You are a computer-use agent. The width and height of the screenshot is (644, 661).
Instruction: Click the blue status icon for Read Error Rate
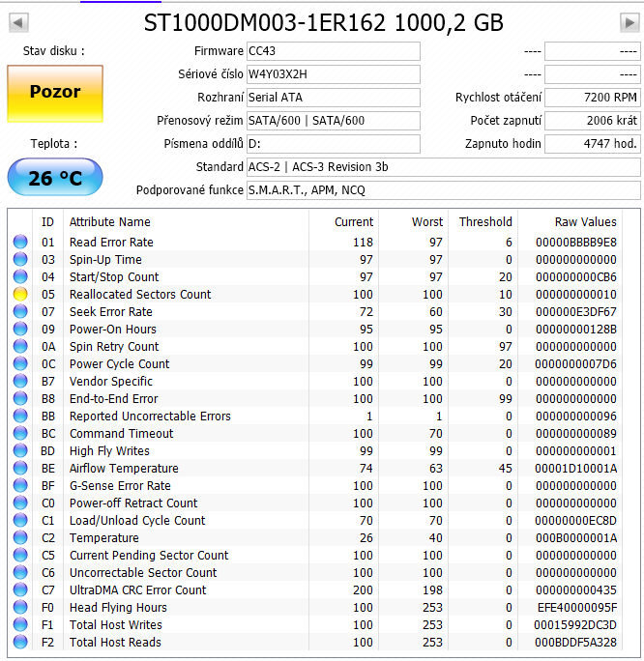pos(20,243)
